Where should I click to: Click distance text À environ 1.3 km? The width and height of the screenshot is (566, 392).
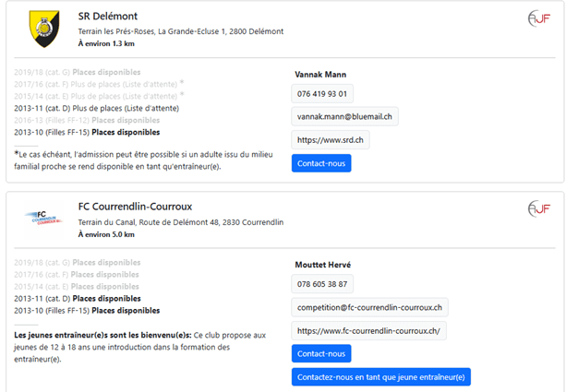tap(106, 43)
